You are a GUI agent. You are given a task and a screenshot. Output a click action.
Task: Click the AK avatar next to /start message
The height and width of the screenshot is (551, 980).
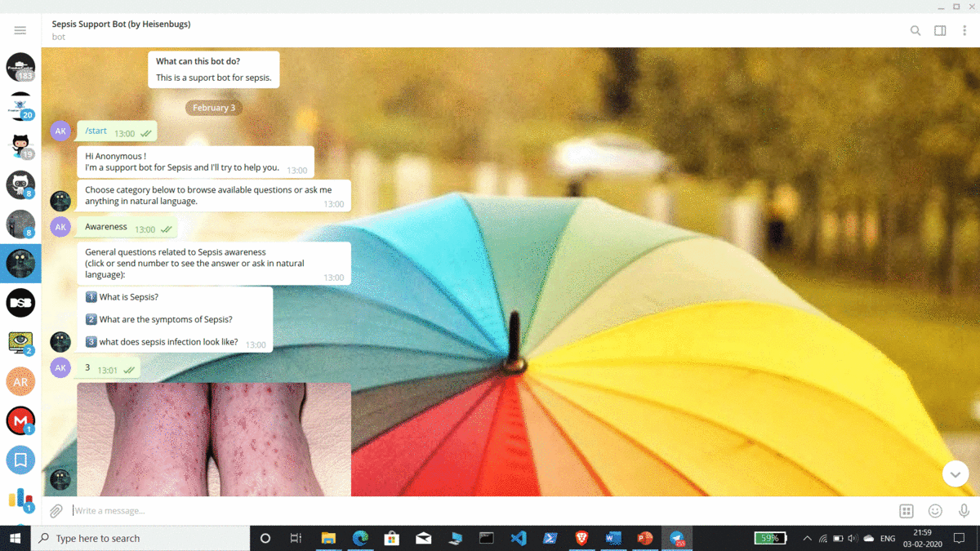click(60, 131)
